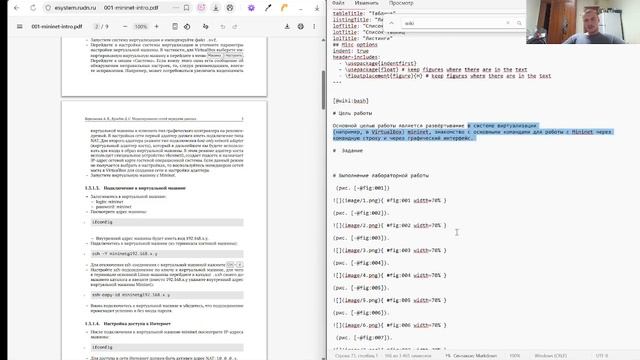This screenshot has height=360, width=640.
Task: Run search with magnifier icon
Action: [519, 23]
